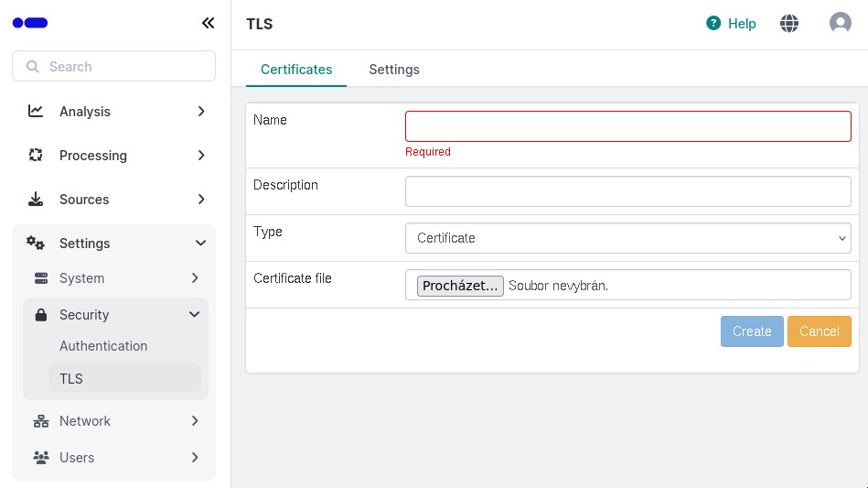Open the Help link
The width and height of the screenshot is (868, 488).
(742, 23)
